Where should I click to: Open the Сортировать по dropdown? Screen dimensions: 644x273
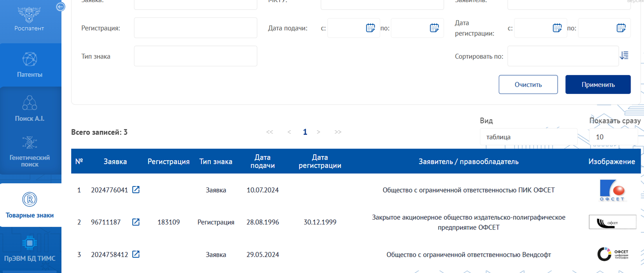pyautogui.click(x=563, y=56)
